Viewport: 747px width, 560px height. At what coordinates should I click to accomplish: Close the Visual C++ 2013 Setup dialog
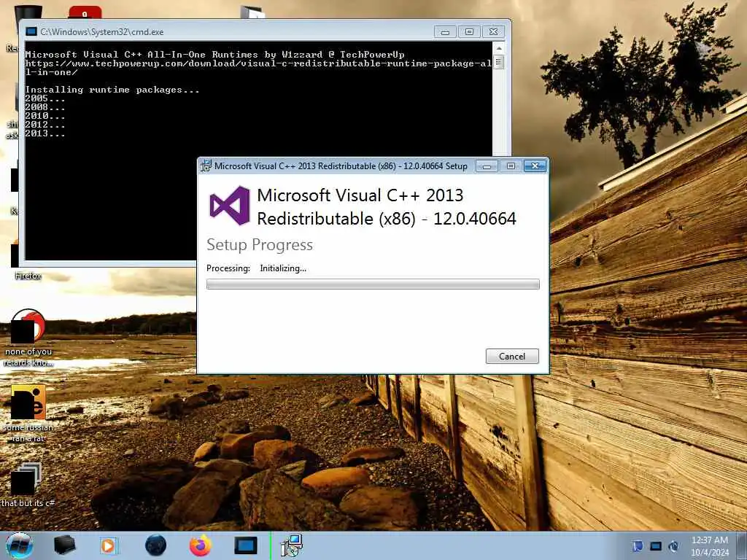535,166
